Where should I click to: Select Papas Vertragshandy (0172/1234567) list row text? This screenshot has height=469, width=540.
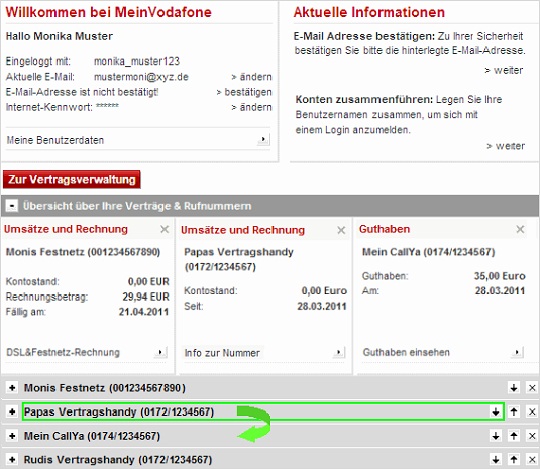(119, 412)
